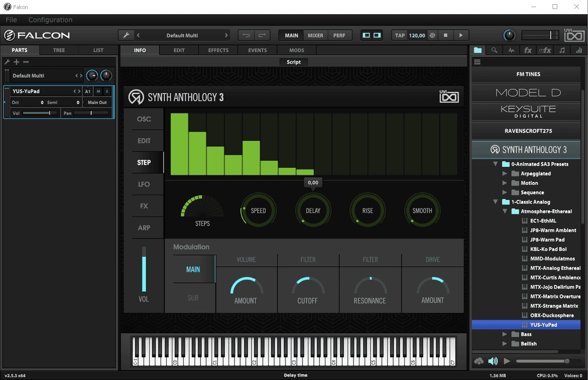Open the wrench settings next to Default Multi
588x380 pixels.
point(126,35)
